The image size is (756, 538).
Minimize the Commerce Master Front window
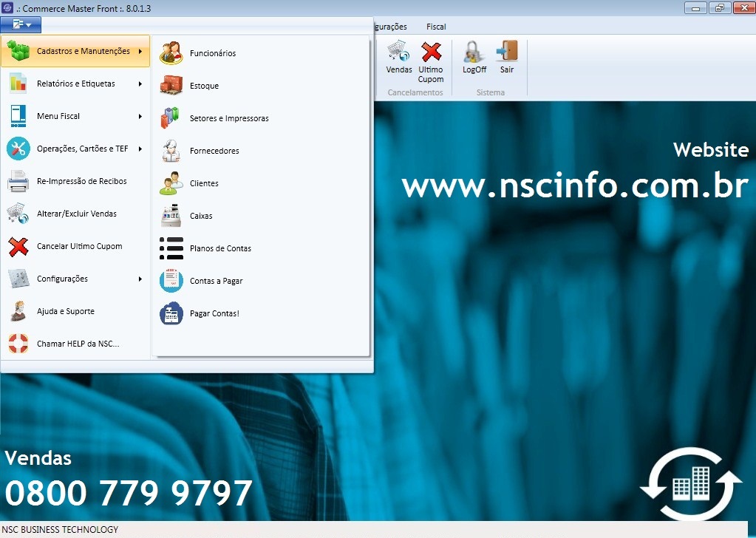pos(695,7)
